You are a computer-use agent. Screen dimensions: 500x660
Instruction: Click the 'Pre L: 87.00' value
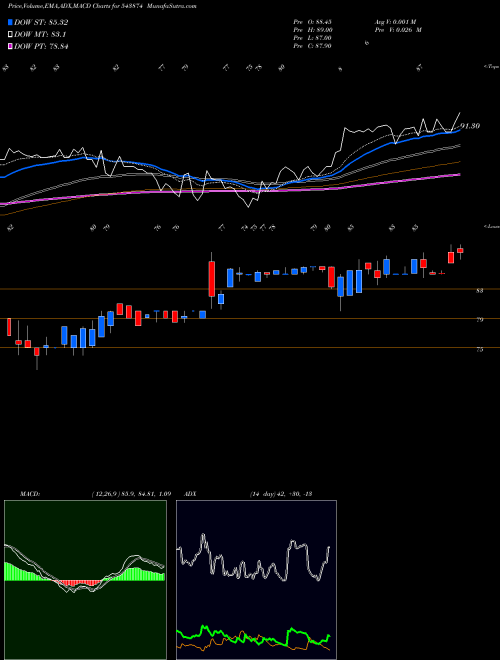(313, 38)
